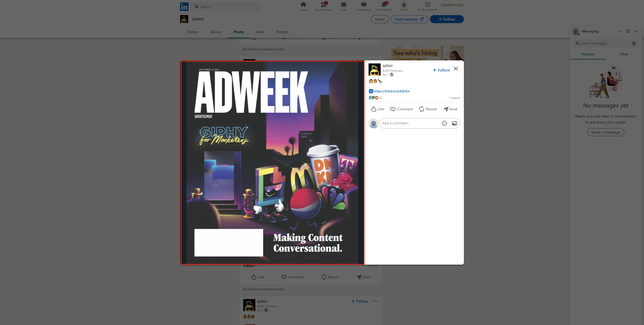Viewport: 644px width, 325px height.
Task: Click Send on the background feed post
Action: click(x=363, y=277)
